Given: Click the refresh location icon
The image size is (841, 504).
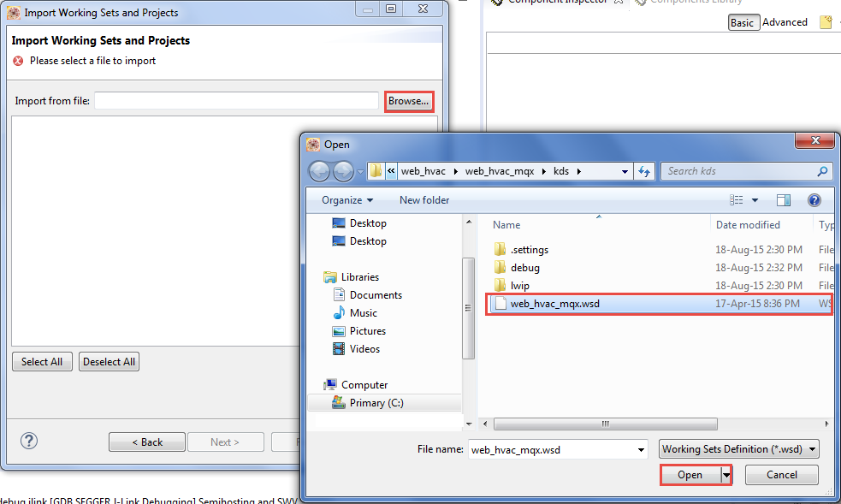Looking at the screenshot, I should [x=644, y=172].
